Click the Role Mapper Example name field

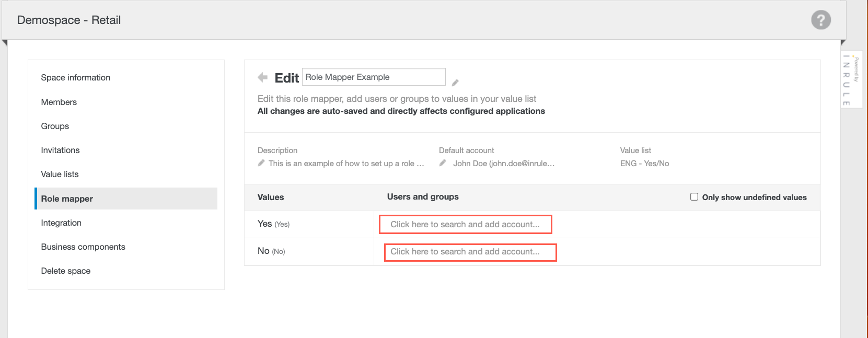tap(373, 77)
